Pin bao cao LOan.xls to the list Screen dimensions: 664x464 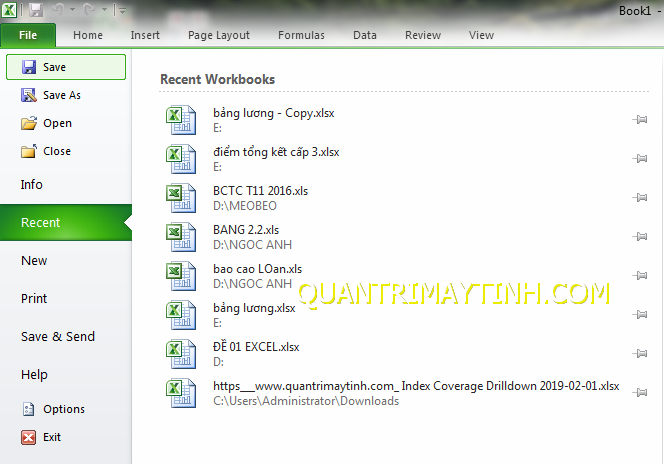640,276
